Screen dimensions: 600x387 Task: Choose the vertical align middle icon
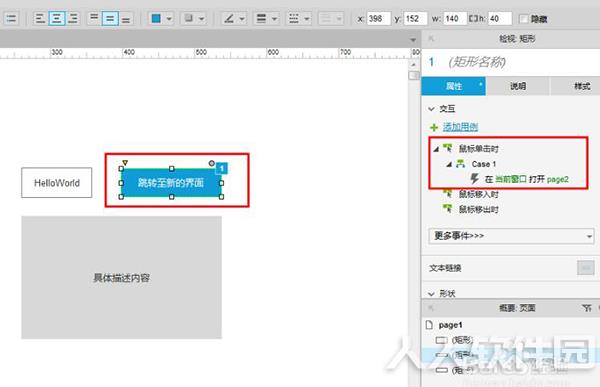(x=110, y=18)
